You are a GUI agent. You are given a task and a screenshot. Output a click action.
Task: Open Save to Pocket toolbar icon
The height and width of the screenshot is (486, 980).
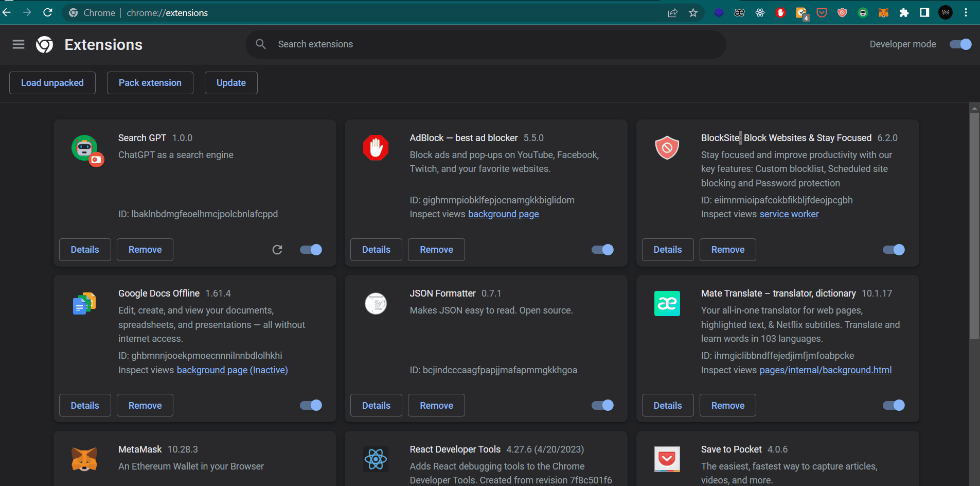click(822, 13)
